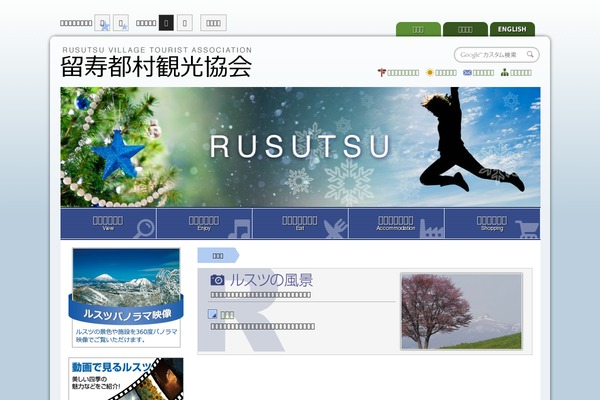Click the search magnifier icon in search box

tap(530, 54)
